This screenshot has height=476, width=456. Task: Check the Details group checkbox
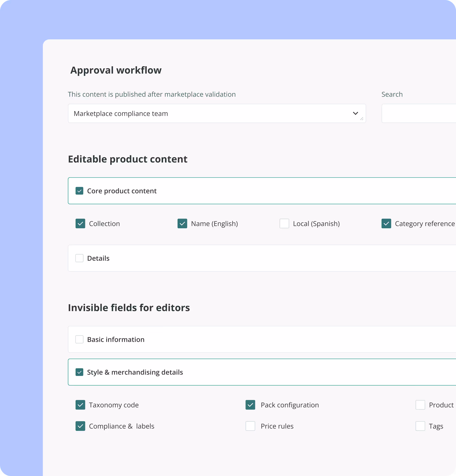[x=79, y=258]
